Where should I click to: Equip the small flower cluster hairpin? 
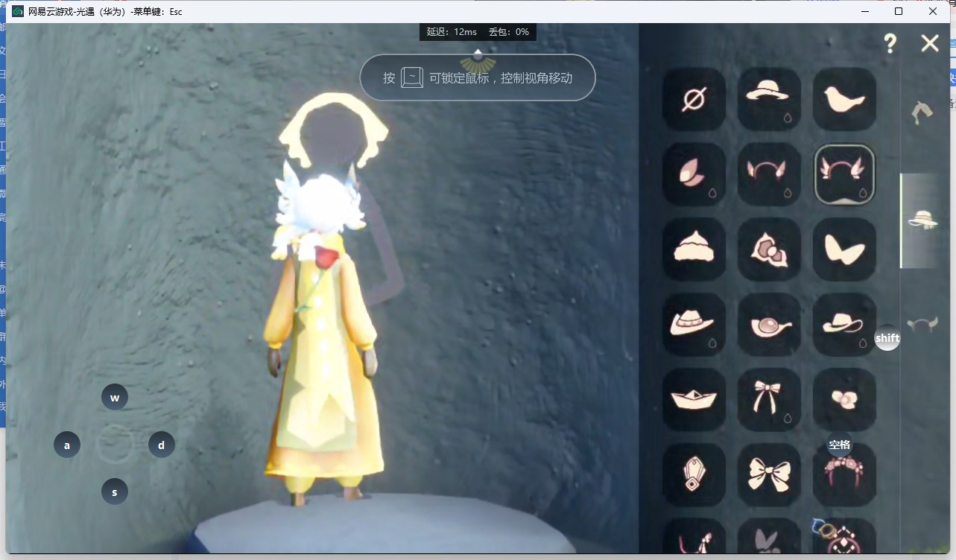pyautogui.click(x=844, y=400)
